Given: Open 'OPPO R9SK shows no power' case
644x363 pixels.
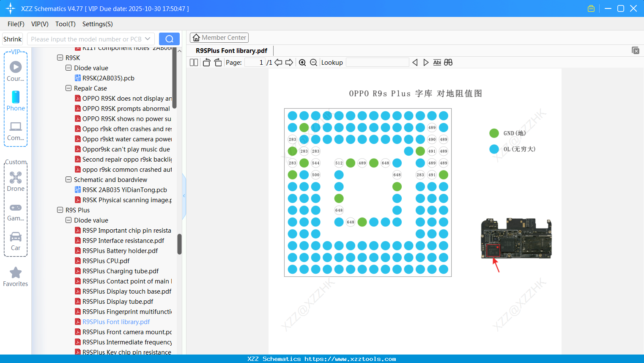Looking at the screenshot, I should (127, 118).
